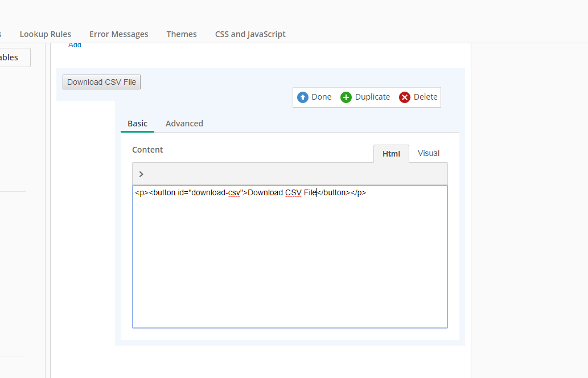This screenshot has width=588, height=378.
Task: Go to the Themes tab
Action: [x=182, y=34]
